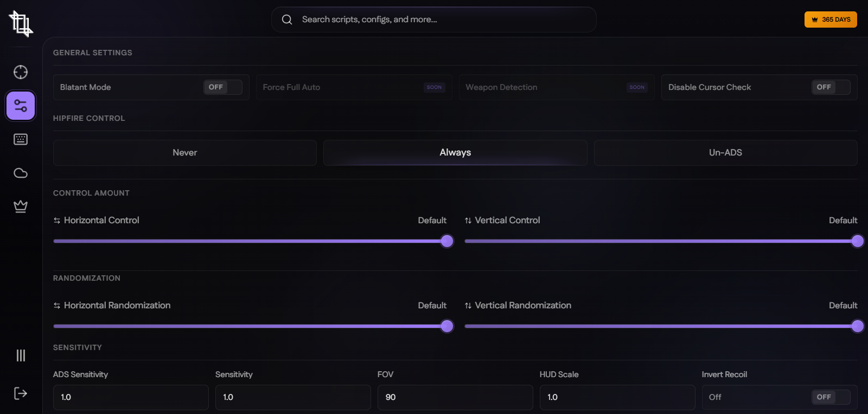Open the keyboard keybinds icon in the sidebar
This screenshot has width=868, height=414.
coord(21,139)
